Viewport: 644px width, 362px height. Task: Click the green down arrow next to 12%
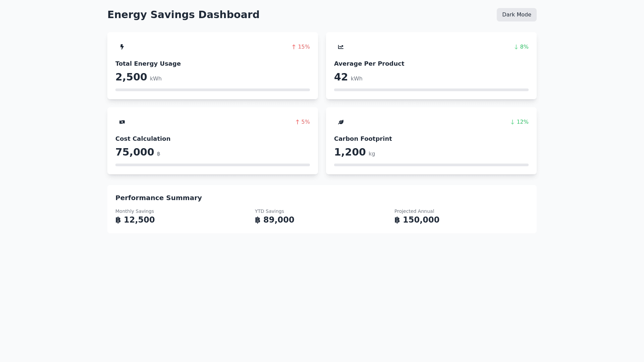click(513, 122)
